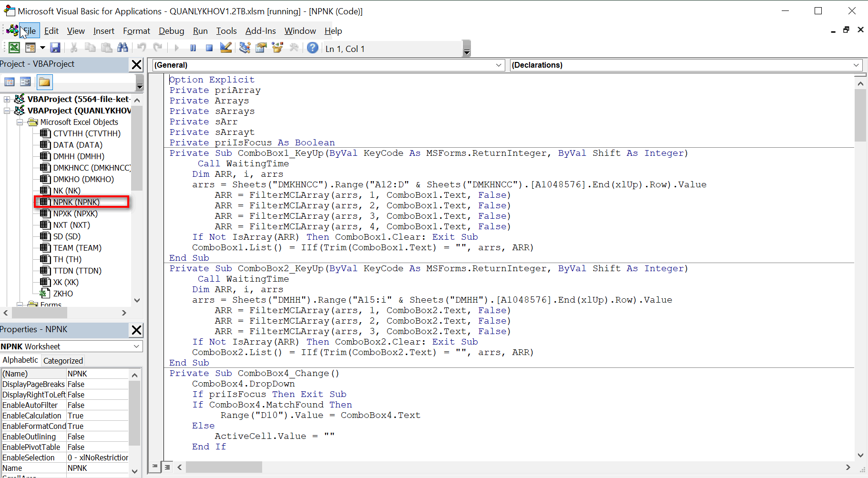The image size is (868, 478).
Task: Collapse the Microsoft Excel Objects folder
Action: coord(20,122)
